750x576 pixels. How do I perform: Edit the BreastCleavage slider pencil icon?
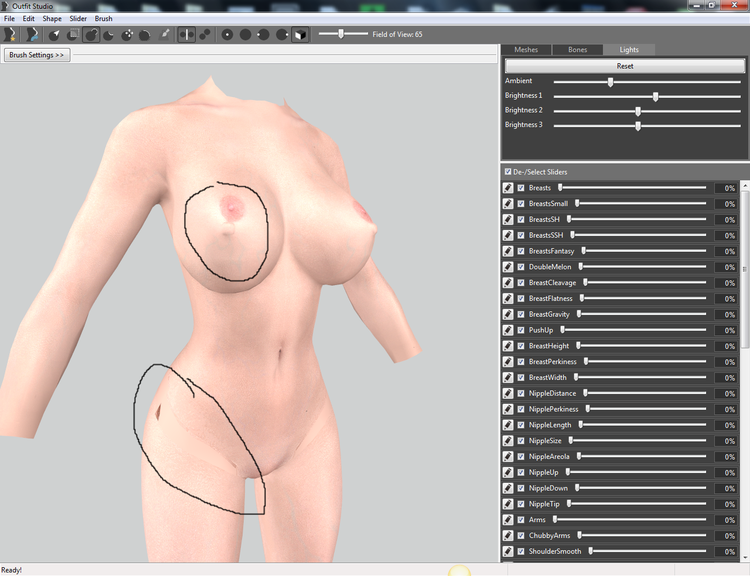508,283
